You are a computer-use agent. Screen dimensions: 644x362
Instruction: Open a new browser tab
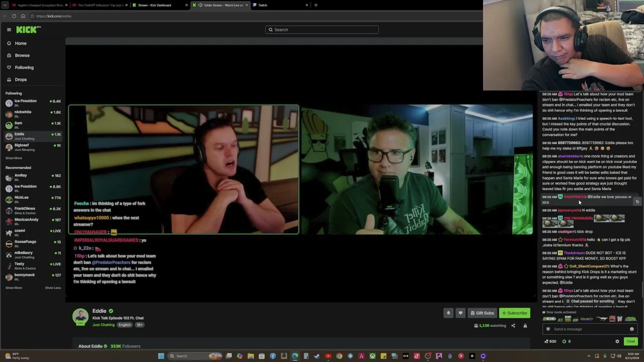316,5
